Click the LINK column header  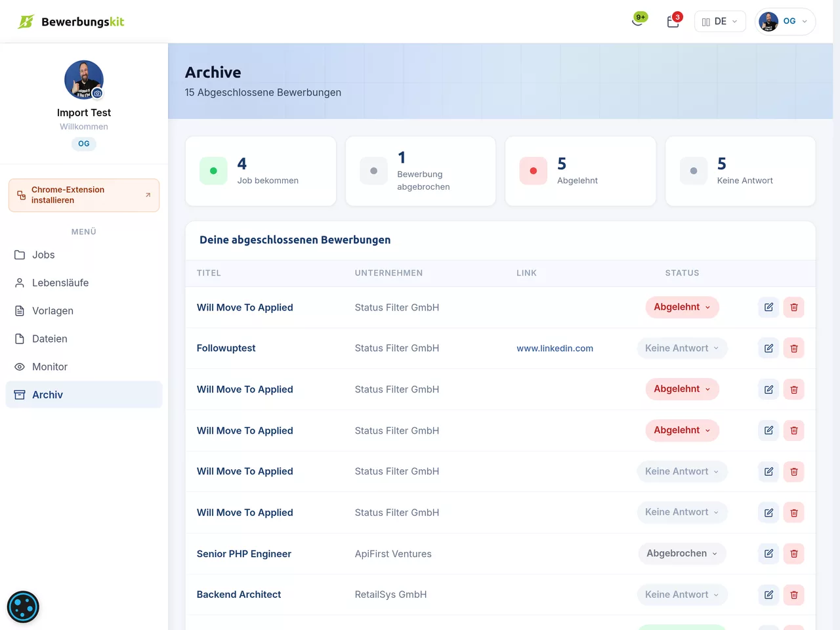tap(526, 273)
